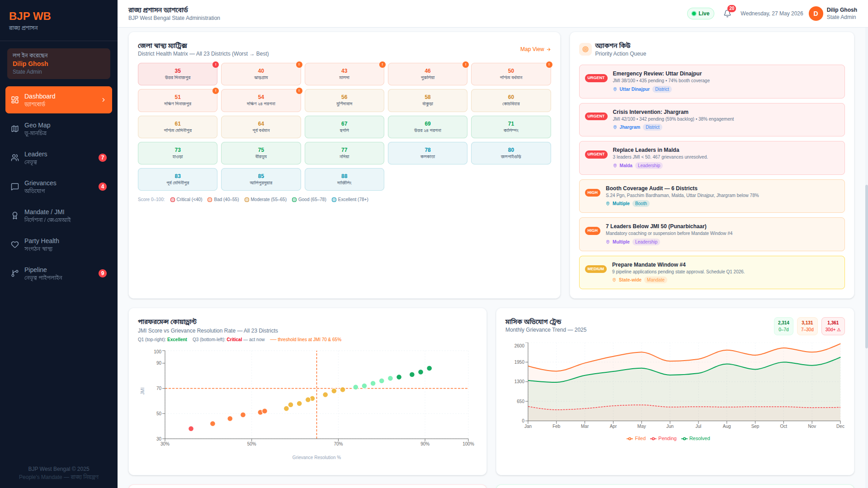Open the Prepare Mandate Window #4 action
Screen dimensions: 868x488
pos(712,272)
